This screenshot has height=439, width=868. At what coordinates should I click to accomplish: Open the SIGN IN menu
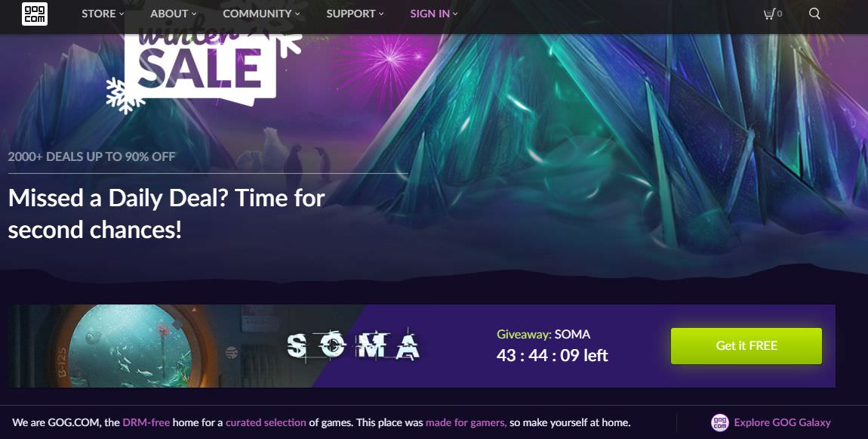434,14
